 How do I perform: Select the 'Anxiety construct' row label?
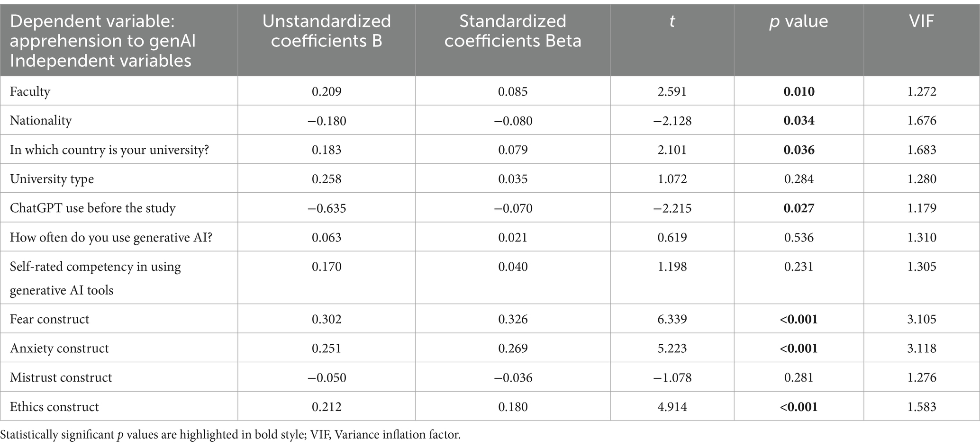click(59, 349)
